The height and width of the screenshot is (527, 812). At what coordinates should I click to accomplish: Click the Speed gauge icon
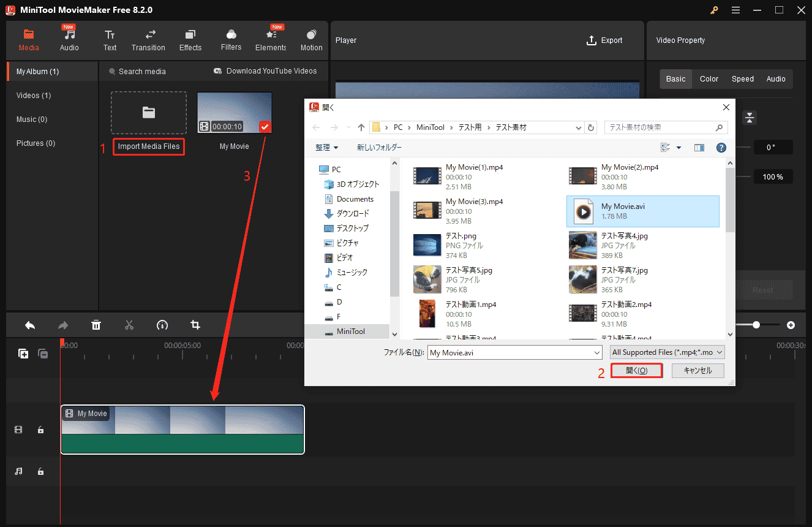162,325
